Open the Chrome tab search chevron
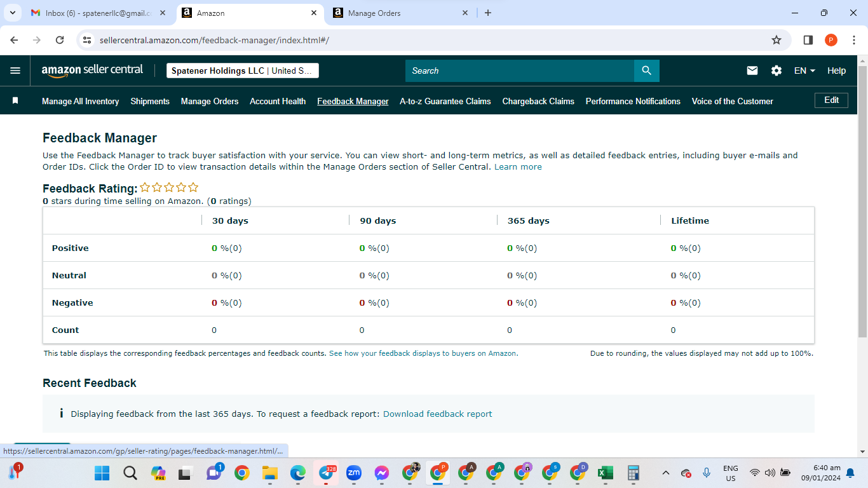 [12, 13]
